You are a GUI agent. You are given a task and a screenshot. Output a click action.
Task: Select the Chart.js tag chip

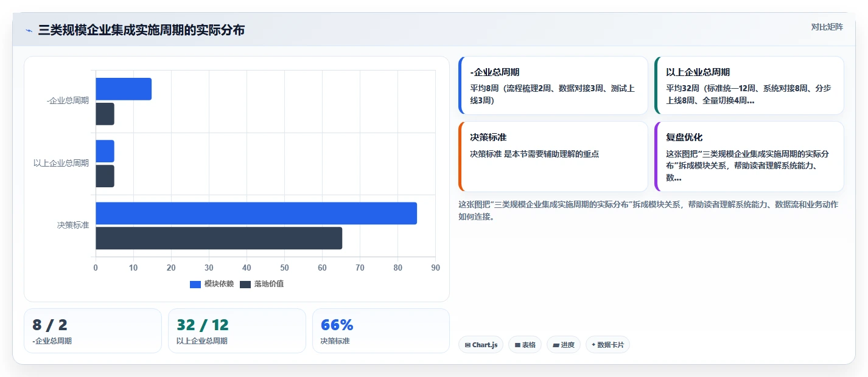point(481,345)
